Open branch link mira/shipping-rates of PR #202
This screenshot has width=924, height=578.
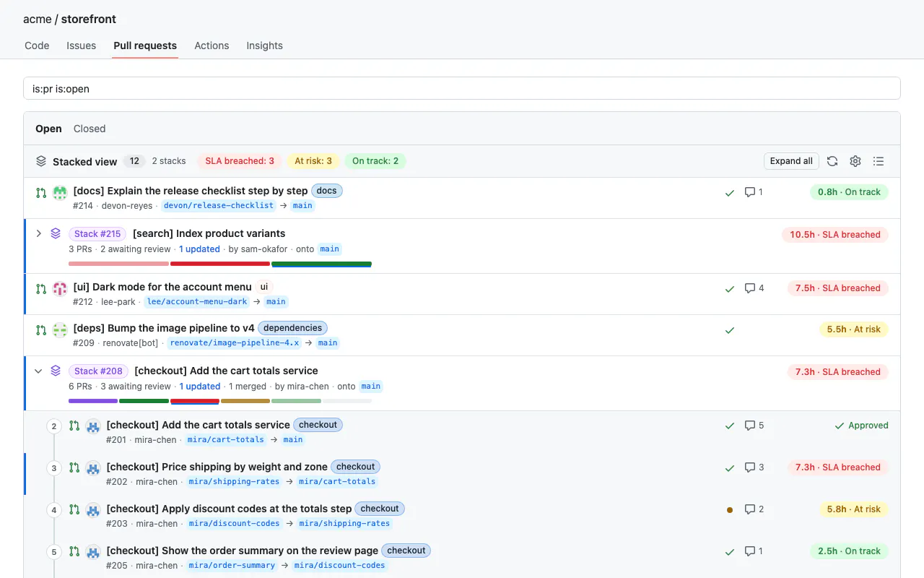pos(234,481)
